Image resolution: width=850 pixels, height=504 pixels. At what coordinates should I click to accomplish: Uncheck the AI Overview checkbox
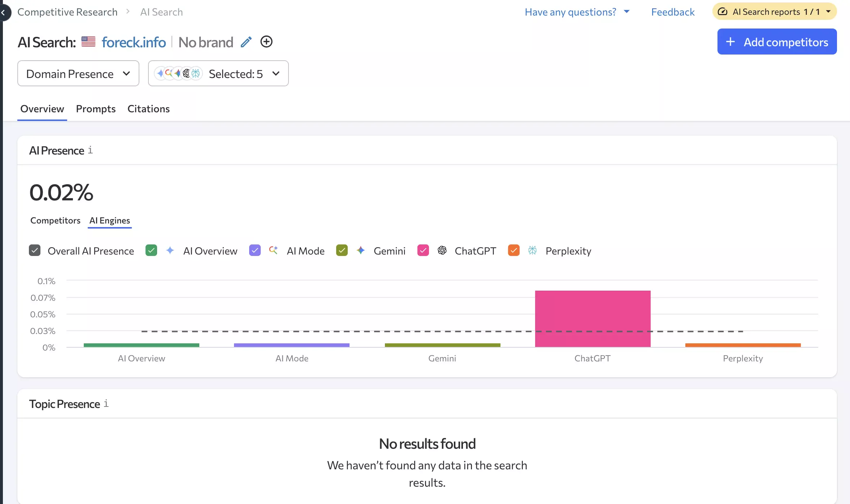coord(151,251)
